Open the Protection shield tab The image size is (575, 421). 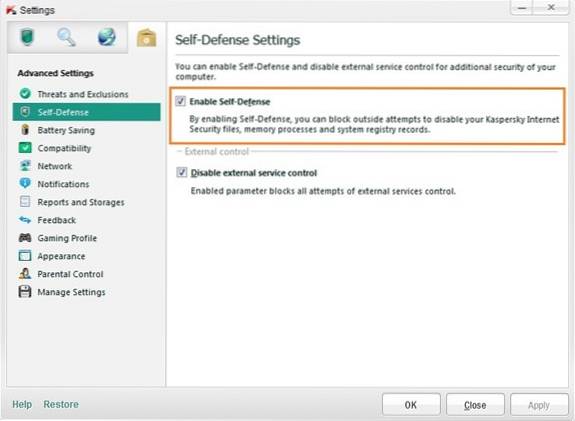pos(27,37)
